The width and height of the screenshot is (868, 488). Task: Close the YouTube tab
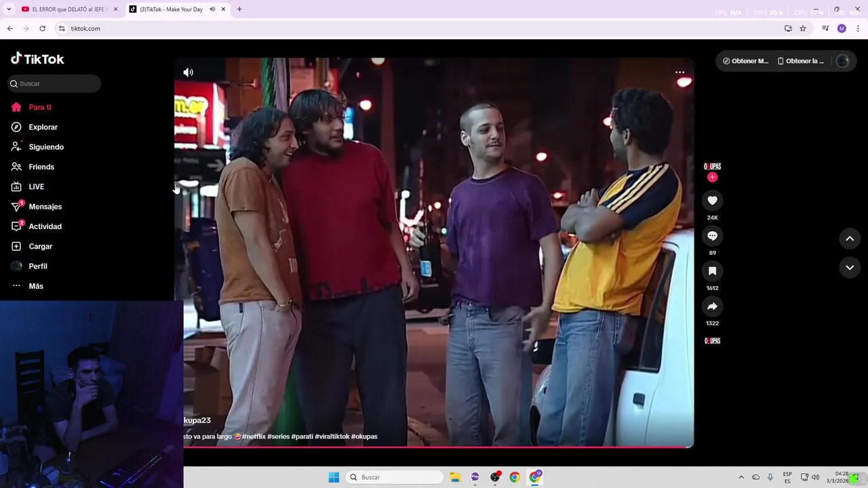[115, 9]
